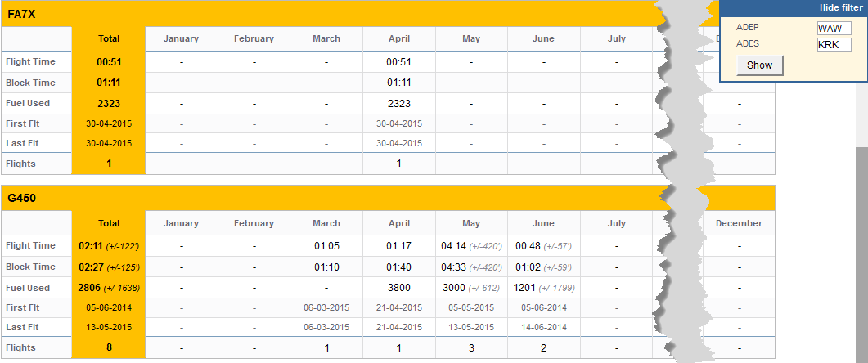Click FA7X April Flight Time 00:51
Viewport: 868px width, 363px height.
[399, 62]
